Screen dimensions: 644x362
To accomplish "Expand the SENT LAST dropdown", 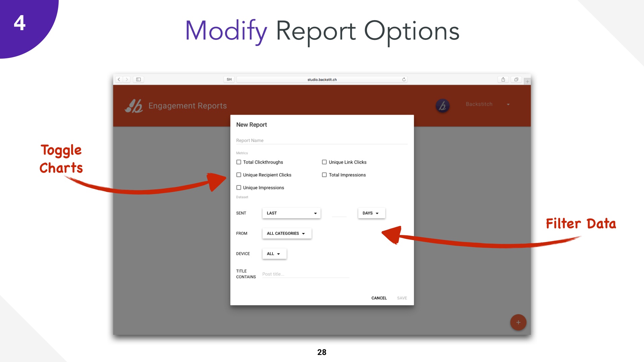I will coord(290,213).
